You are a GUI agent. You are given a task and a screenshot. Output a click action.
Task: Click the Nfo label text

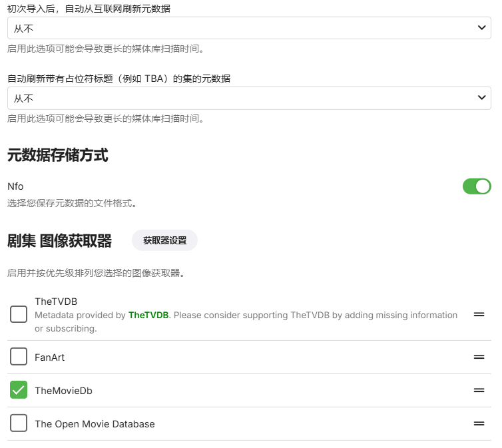[x=15, y=186]
